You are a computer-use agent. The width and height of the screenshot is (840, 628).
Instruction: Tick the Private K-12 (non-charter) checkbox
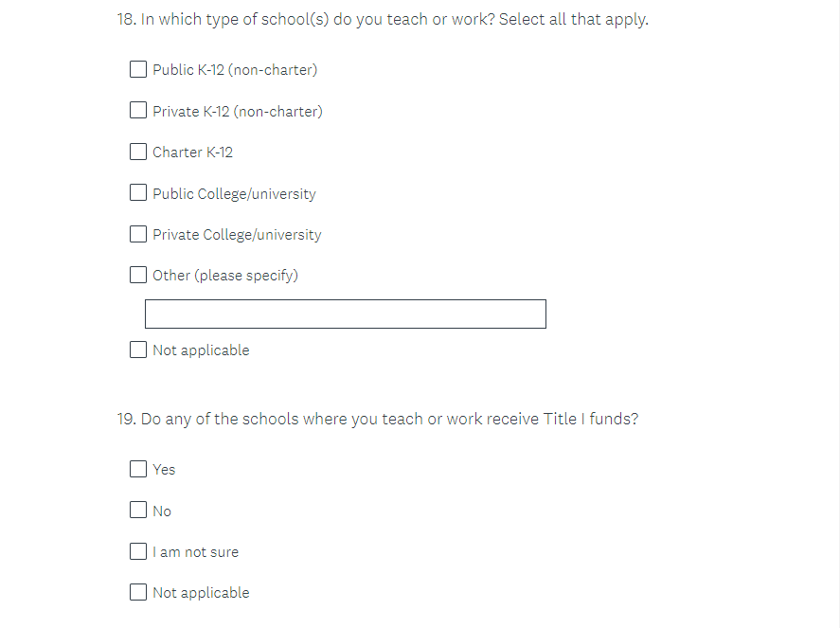tap(138, 111)
